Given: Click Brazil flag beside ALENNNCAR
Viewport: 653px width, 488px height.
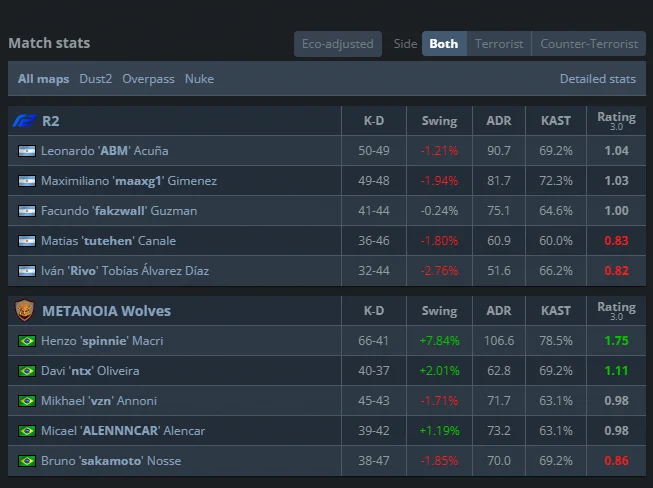Looking at the screenshot, I should (27, 431).
